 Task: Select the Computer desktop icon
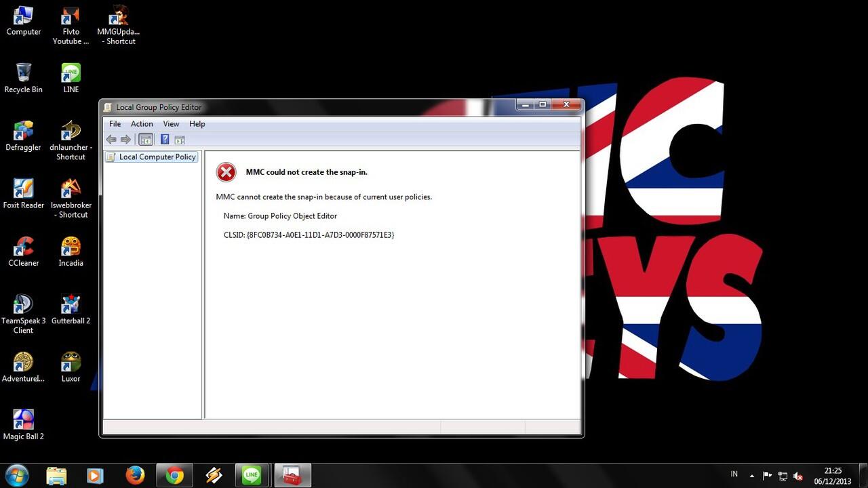pyautogui.click(x=23, y=21)
